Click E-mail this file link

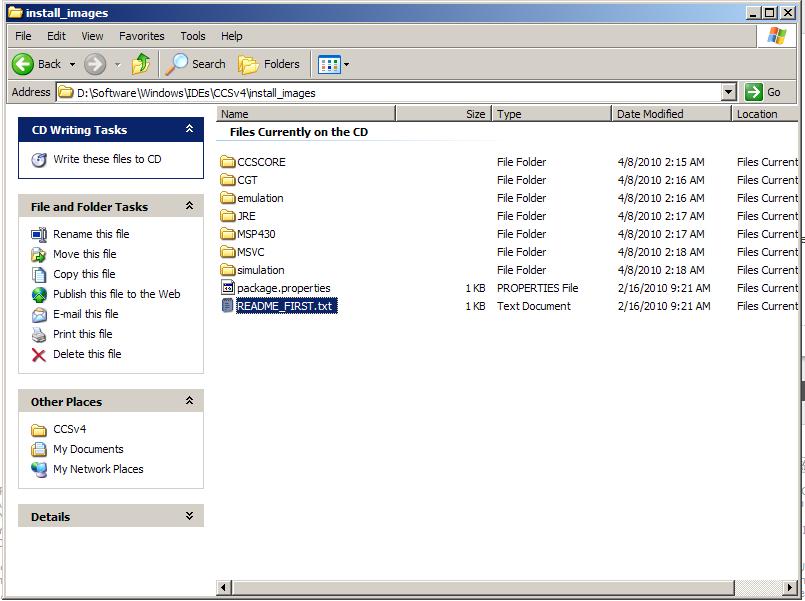pyautogui.click(x=86, y=314)
